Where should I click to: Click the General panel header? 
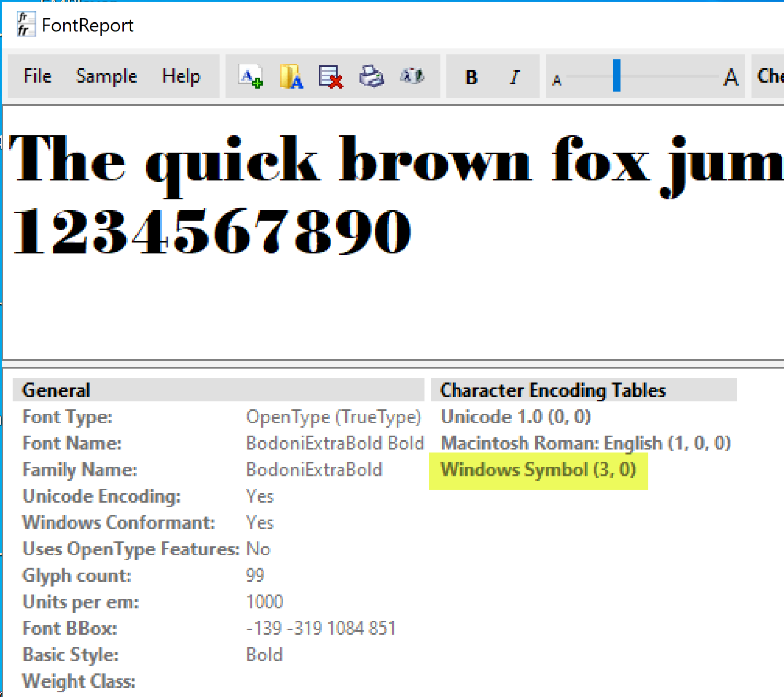point(55,390)
